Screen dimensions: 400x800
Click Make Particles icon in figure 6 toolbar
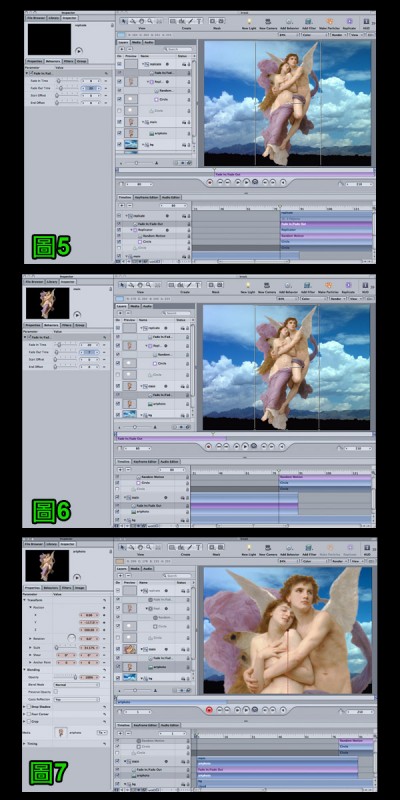click(x=329, y=286)
